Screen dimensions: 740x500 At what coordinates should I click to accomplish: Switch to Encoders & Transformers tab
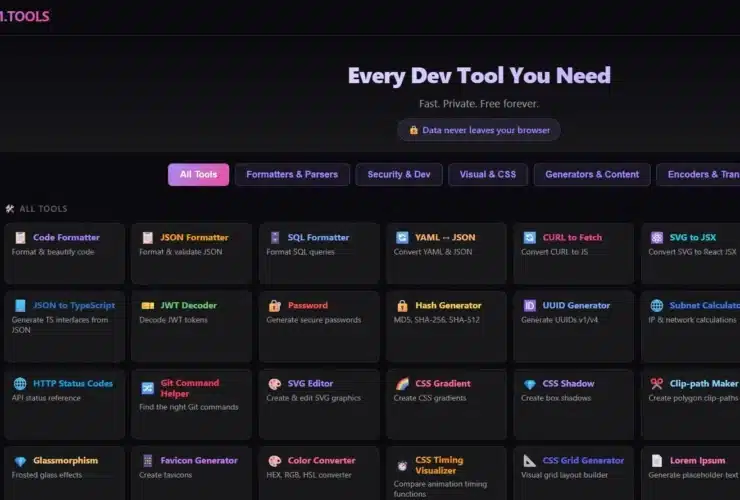[700, 174]
